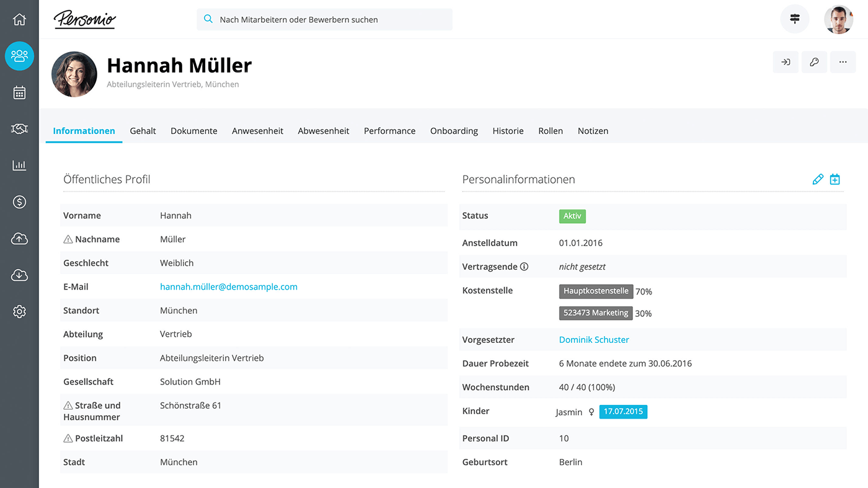This screenshot has height=488, width=868.
Task: Open supervisor Dominik Schuster's profile link
Action: coord(593,340)
